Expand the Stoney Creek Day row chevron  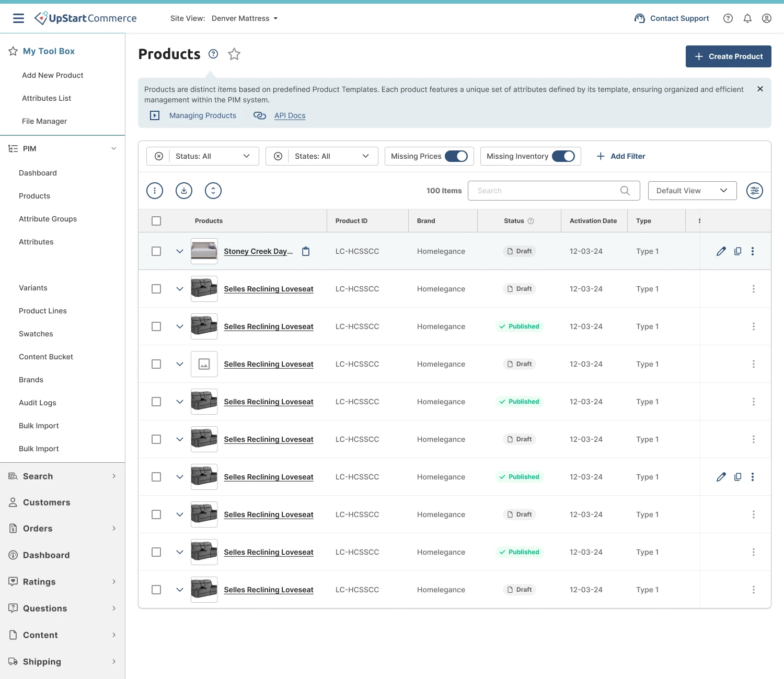click(180, 251)
